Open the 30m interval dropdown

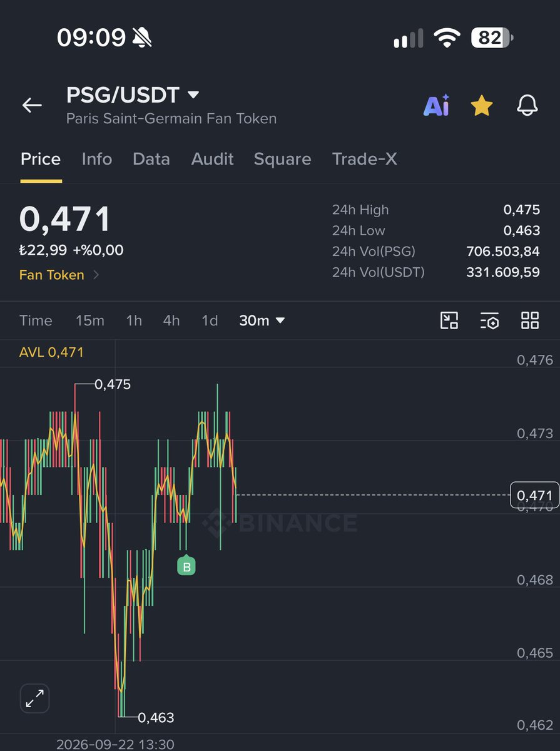click(x=262, y=320)
